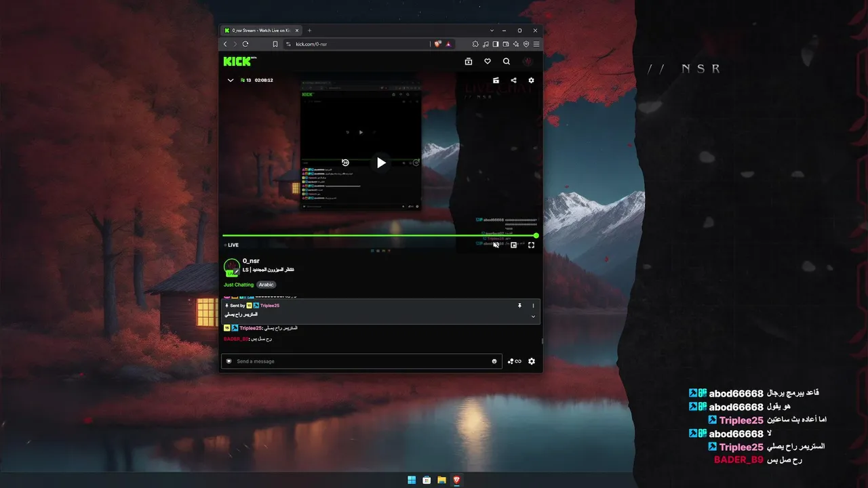868x488 pixels.
Task: Bookmark this page in browser
Action: [x=275, y=44]
